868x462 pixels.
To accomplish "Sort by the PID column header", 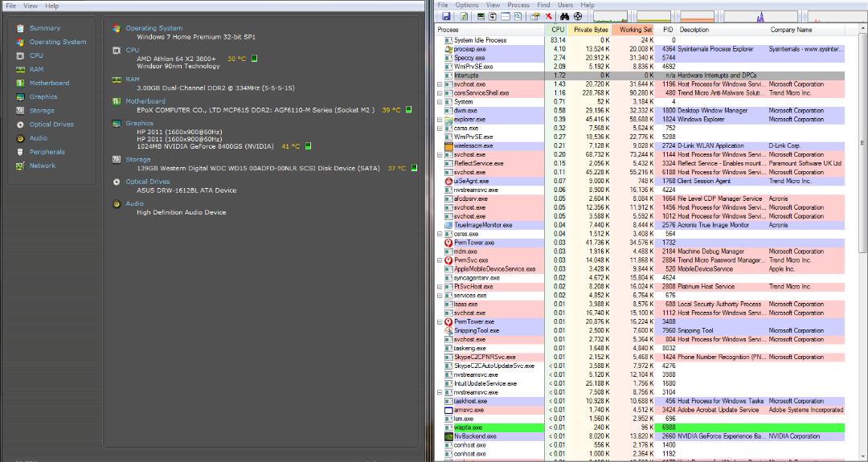I will [666, 30].
